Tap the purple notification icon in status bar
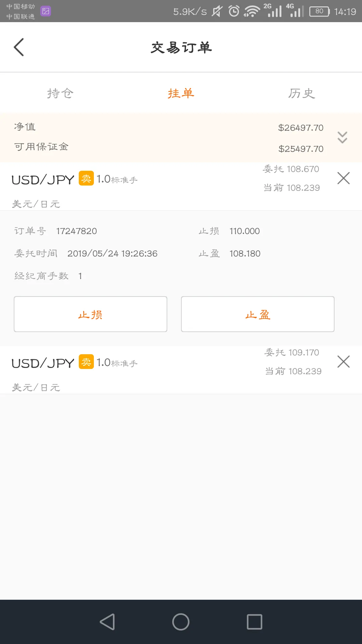 46,11
